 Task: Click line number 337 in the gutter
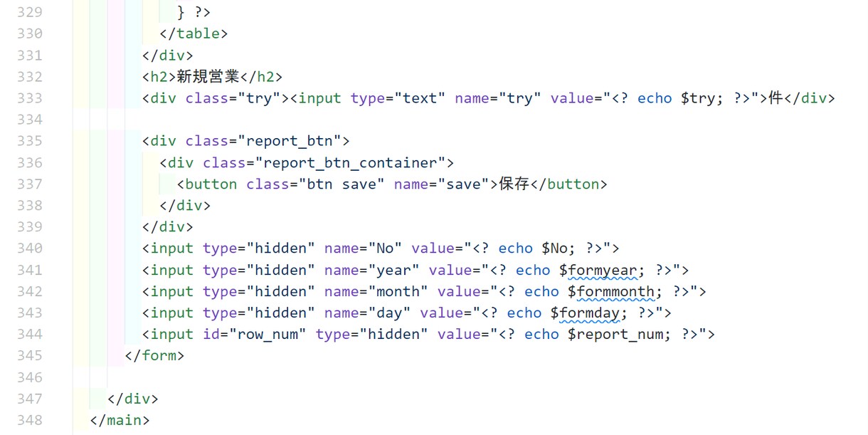click(30, 184)
